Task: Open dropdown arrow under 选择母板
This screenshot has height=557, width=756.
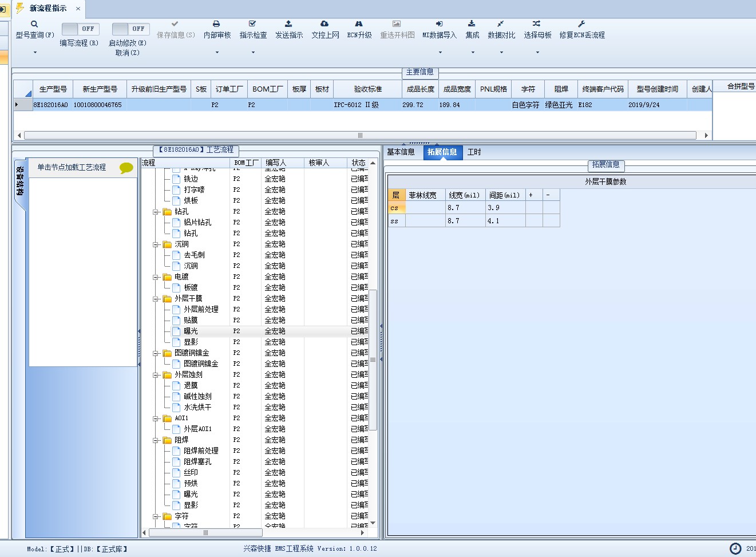Action: (x=537, y=53)
